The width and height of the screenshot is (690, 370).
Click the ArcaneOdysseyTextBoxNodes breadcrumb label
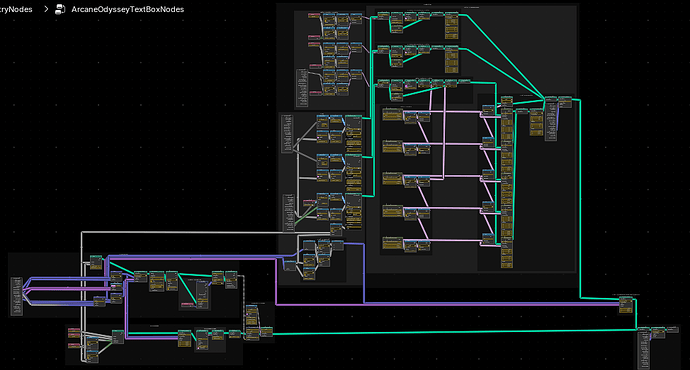pyautogui.click(x=128, y=9)
